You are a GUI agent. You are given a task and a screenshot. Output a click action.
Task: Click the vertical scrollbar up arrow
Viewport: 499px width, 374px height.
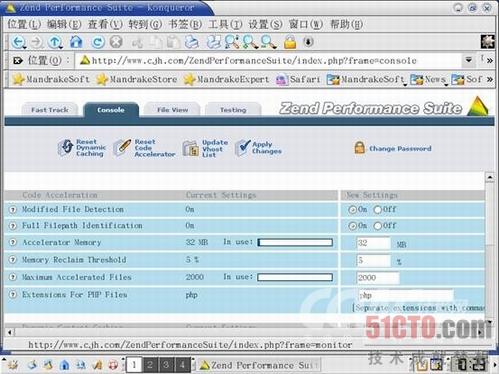click(490, 177)
